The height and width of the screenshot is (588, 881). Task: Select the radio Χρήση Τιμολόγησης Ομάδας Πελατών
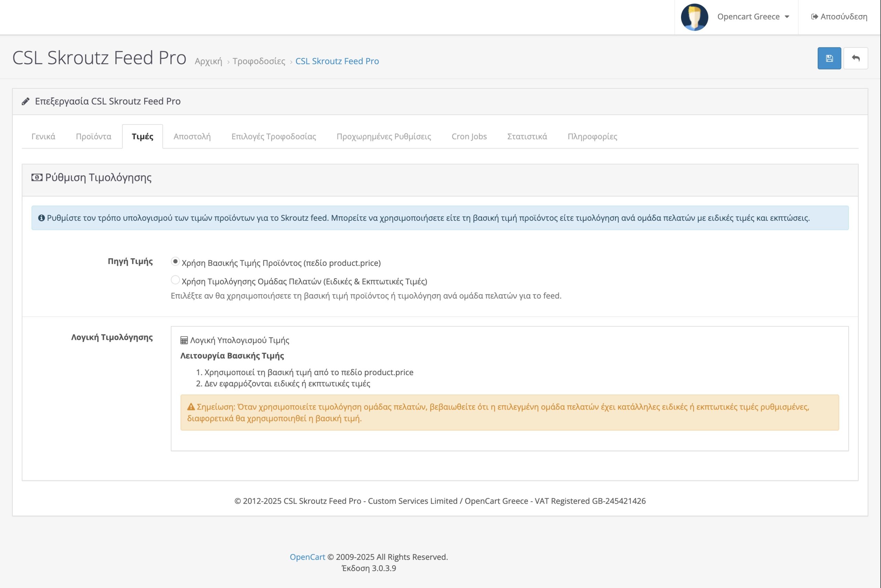coord(175,280)
